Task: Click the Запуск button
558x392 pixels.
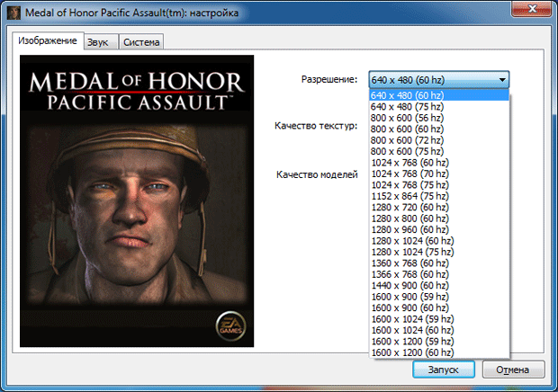Action: click(x=444, y=370)
